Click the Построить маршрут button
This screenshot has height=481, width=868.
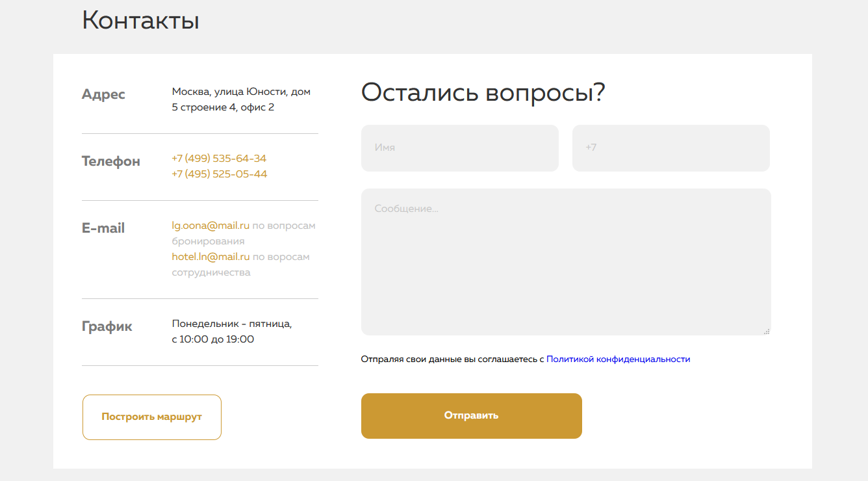(152, 417)
